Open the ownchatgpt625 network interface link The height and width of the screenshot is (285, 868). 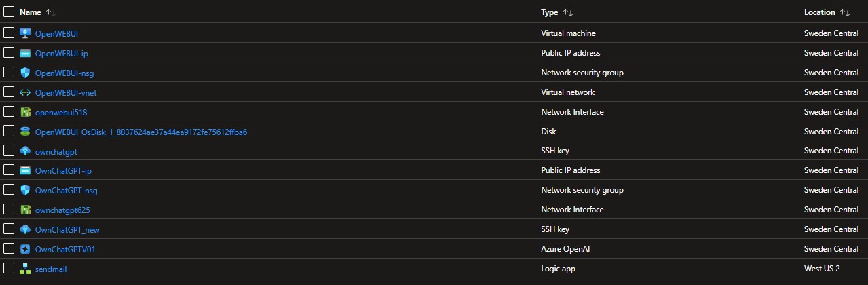[x=62, y=210]
